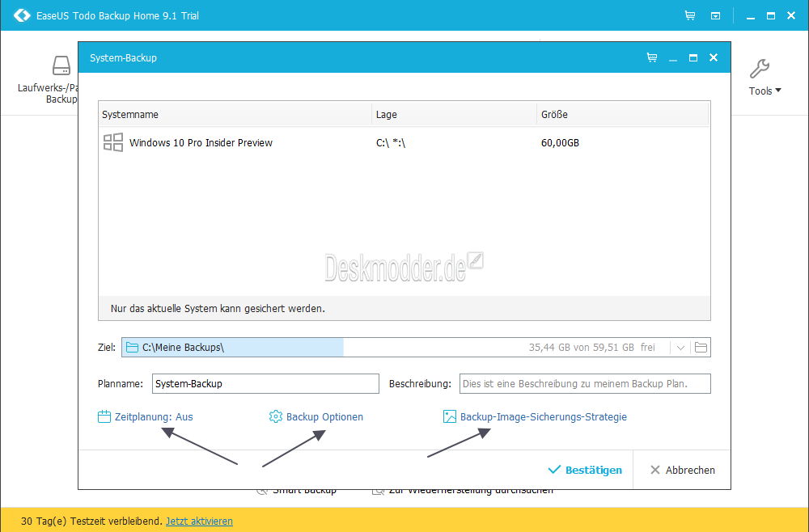Close the System-Backup dialog
Image resolution: width=809 pixels, height=532 pixels.
point(714,57)
